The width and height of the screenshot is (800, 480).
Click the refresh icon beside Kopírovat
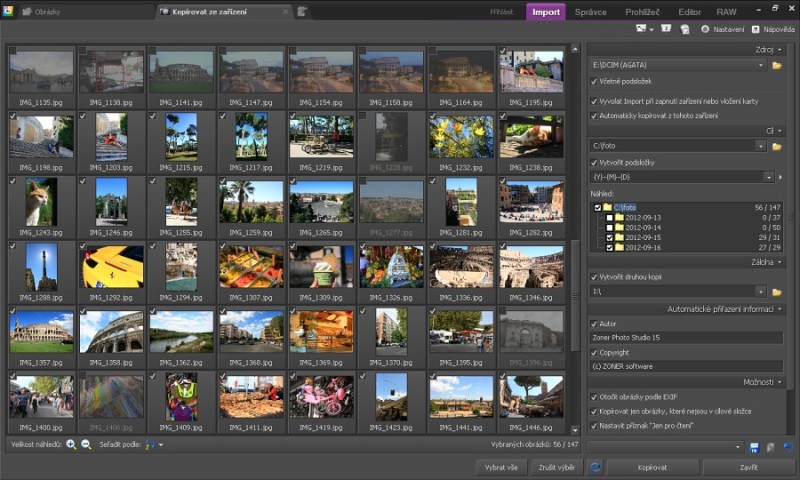click(596, 466)
